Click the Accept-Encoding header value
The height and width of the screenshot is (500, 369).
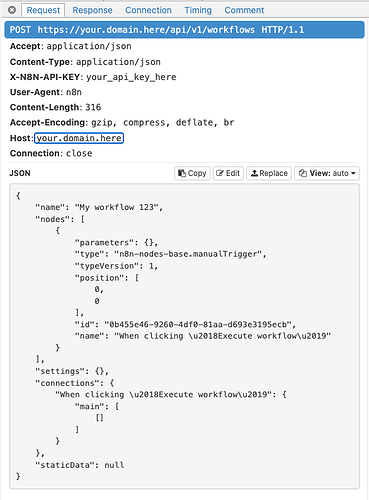(163, 123)
